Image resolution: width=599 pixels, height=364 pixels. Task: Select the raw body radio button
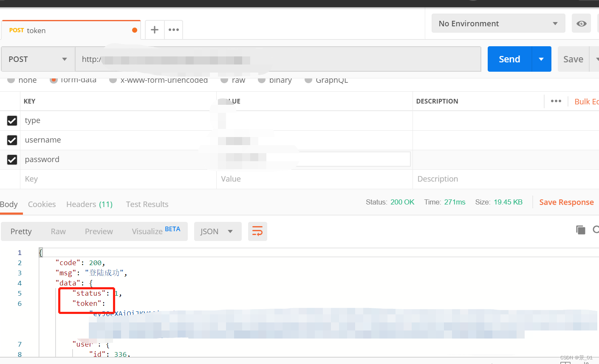click(x=224, y=80)
